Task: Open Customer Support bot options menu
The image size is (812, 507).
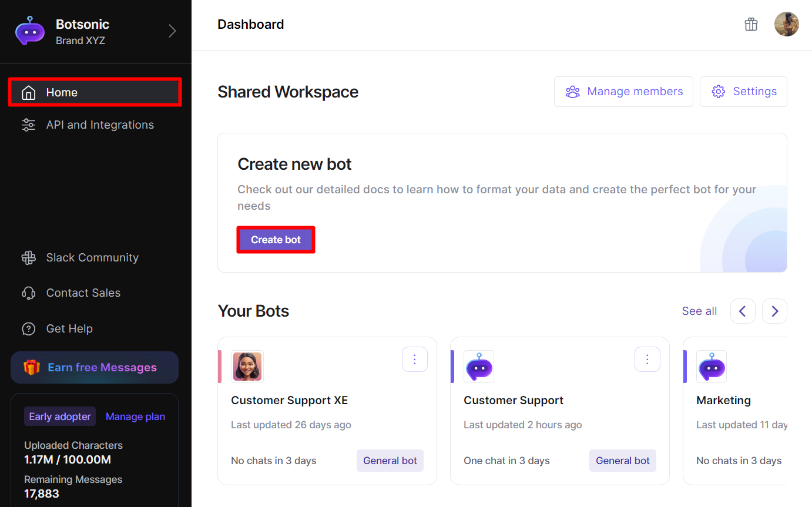Action: (x=647, y=359)
